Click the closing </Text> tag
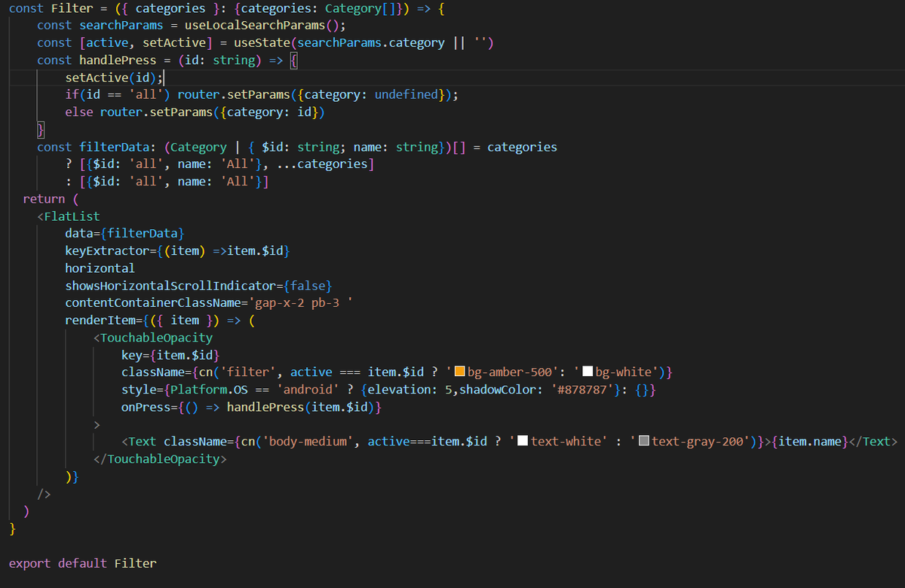This screenshot has width=905, height=588. coord(874,441)
